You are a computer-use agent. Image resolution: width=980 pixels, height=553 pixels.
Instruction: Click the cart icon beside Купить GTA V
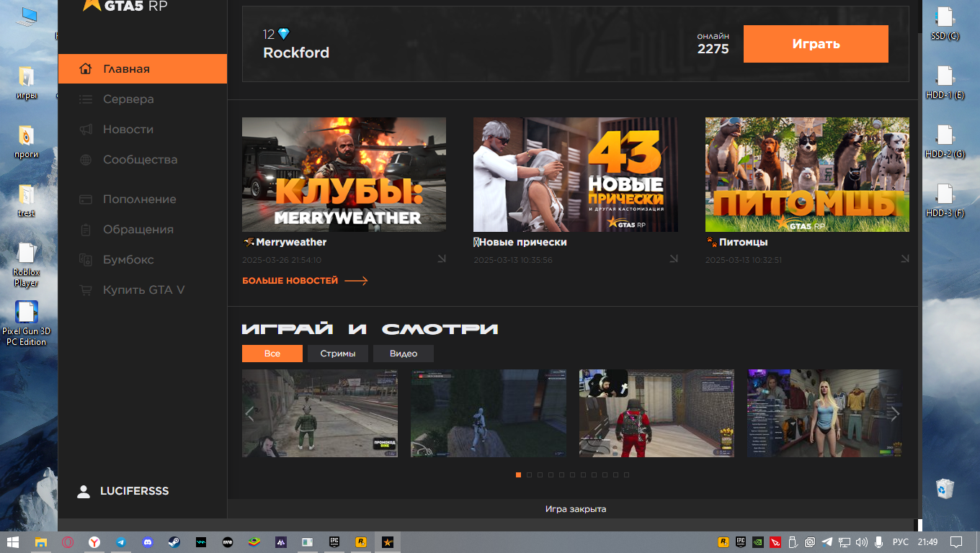(86, 290)
